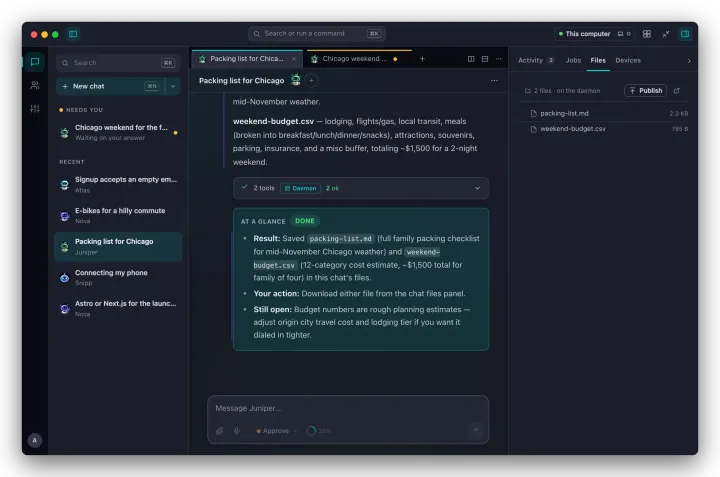Click the top search or run a command field
Viewport: 720px width, 477px height.
316,34
